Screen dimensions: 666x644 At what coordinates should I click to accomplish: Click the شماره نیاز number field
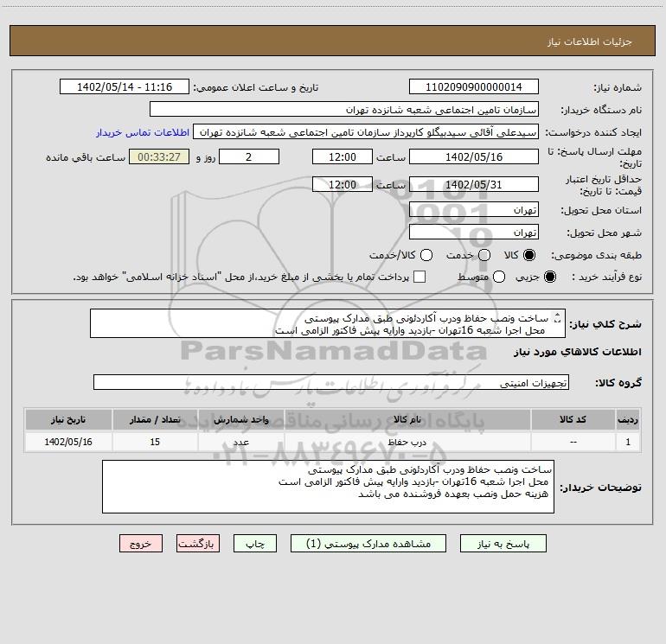click(x=474, y=87)
